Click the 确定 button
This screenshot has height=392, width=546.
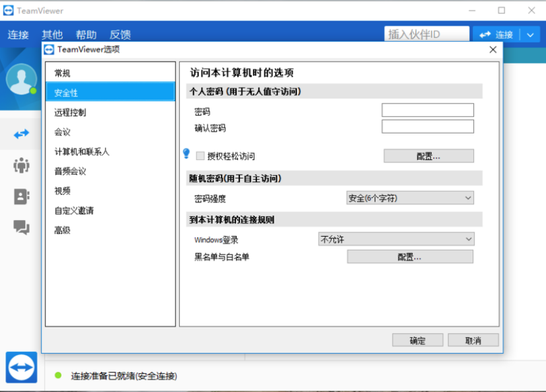(x=418, y=340)
